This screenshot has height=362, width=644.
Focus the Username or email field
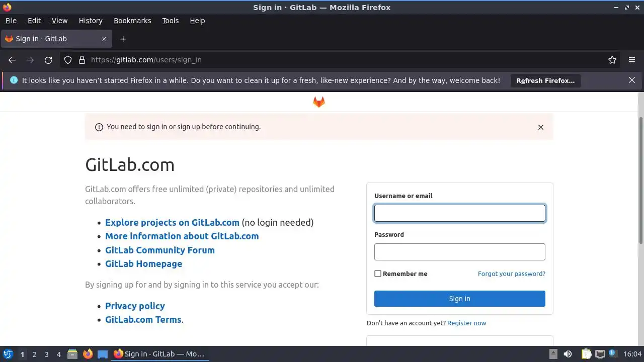click(460, 213)
